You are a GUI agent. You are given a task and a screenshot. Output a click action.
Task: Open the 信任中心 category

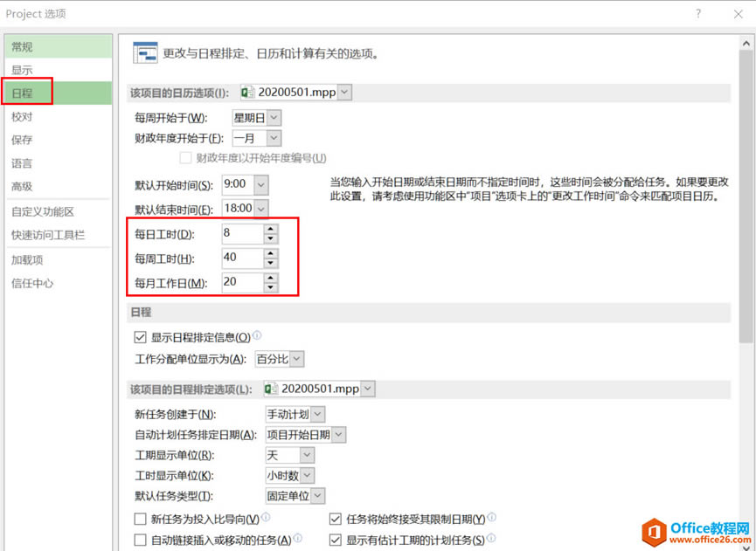[58, 283]
